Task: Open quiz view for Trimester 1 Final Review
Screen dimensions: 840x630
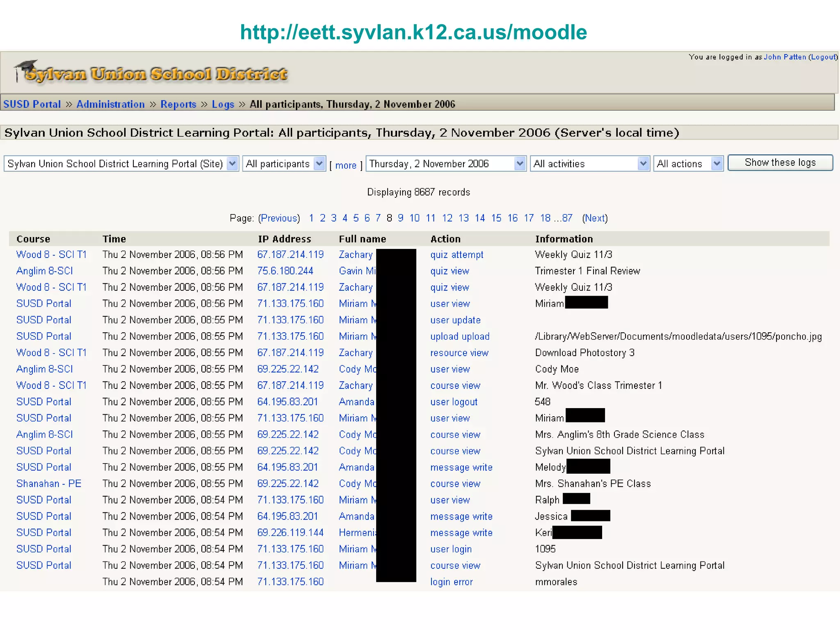Action: click(450, 271)
